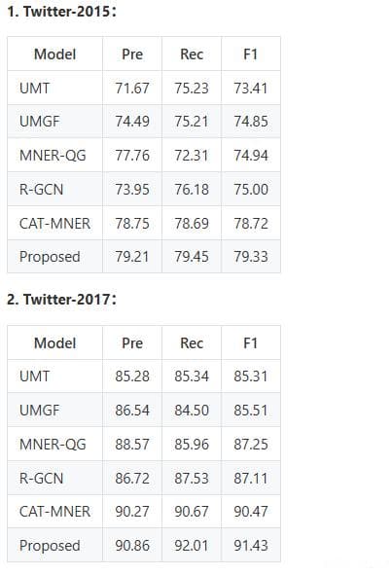This screenshot has height=574, width=392.
Task: Click Proposed F1 score 91.43
Action: [251, 546]
